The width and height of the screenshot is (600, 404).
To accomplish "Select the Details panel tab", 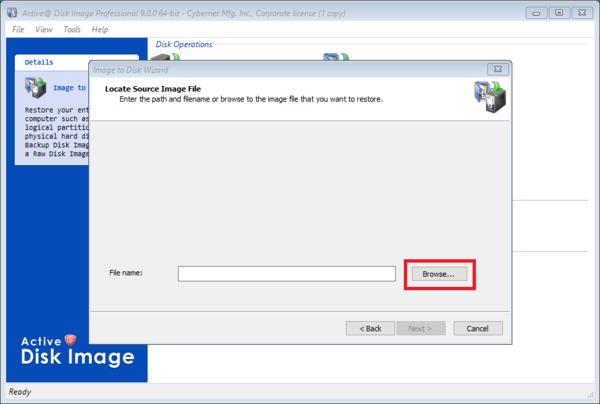I will click(39, 62).
